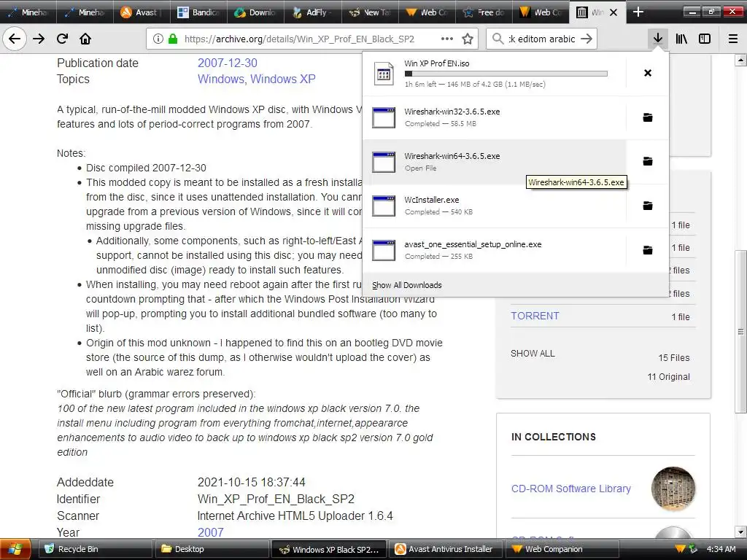Click SHOW ALL download files

[533, 354]
